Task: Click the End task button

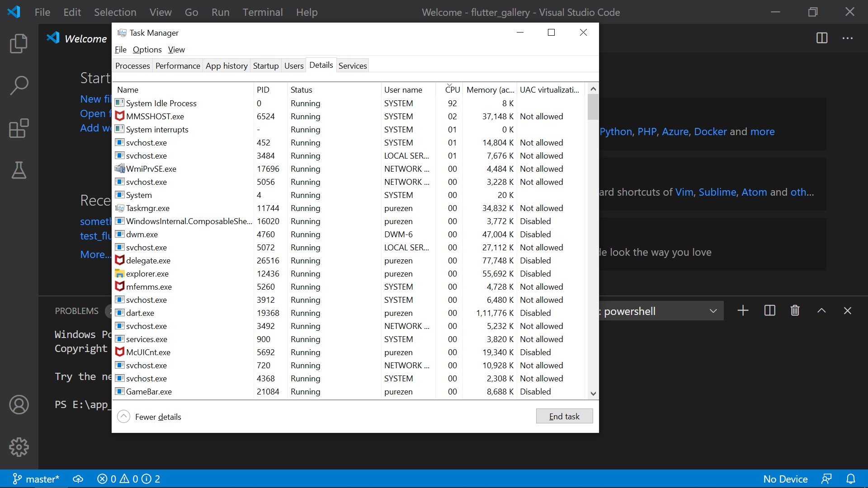Action: coord(564,416)
